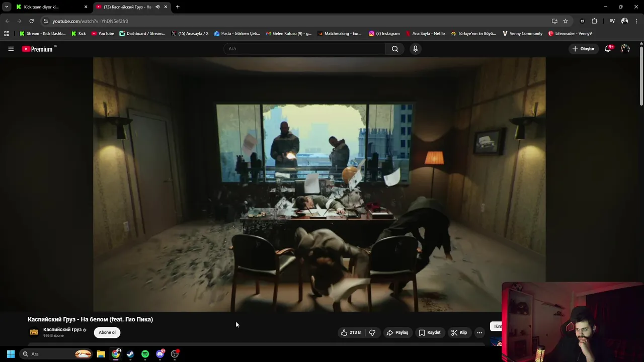Open Stream - Kick Dashboard bookmark

coord(42,34)
